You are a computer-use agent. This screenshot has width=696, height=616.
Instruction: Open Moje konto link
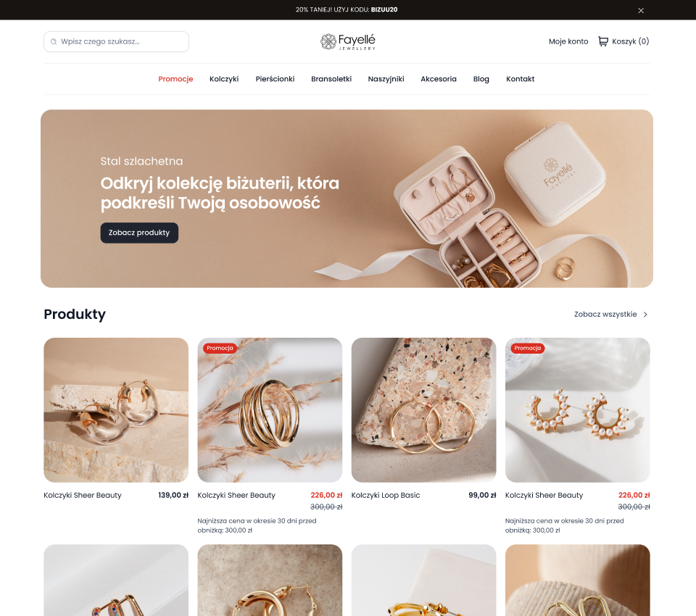(x=568, y=41)
